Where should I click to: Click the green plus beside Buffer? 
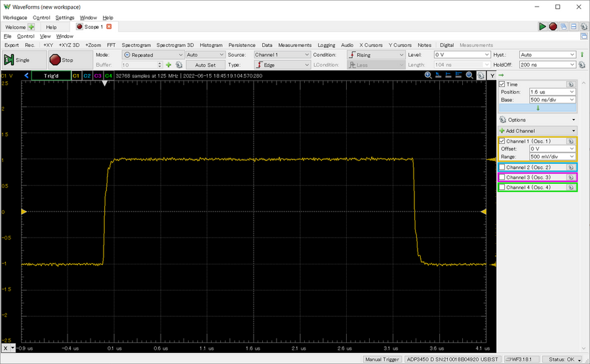[168, 65]
